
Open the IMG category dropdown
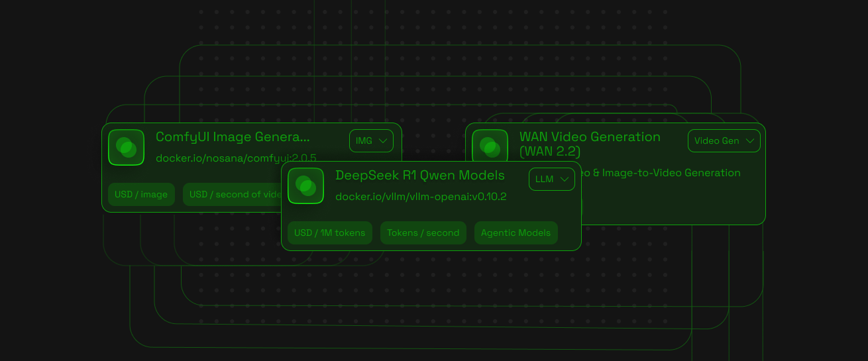click(371, 141)
